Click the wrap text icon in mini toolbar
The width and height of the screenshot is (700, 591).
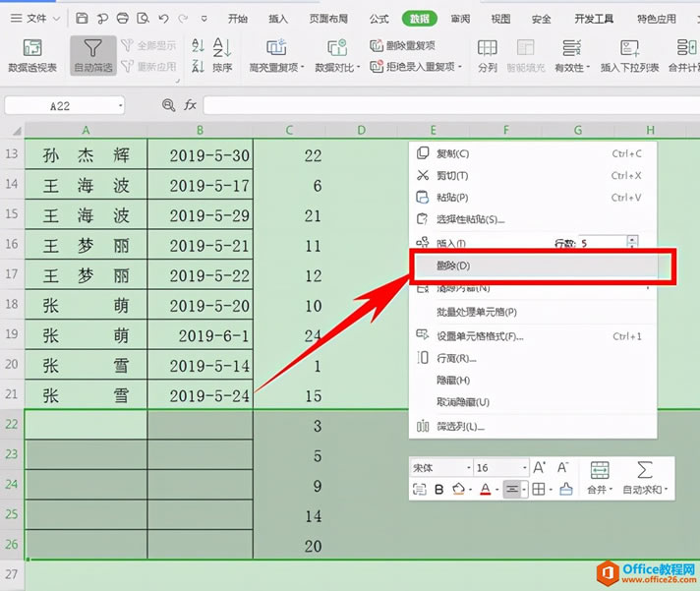tap(419, 490)
